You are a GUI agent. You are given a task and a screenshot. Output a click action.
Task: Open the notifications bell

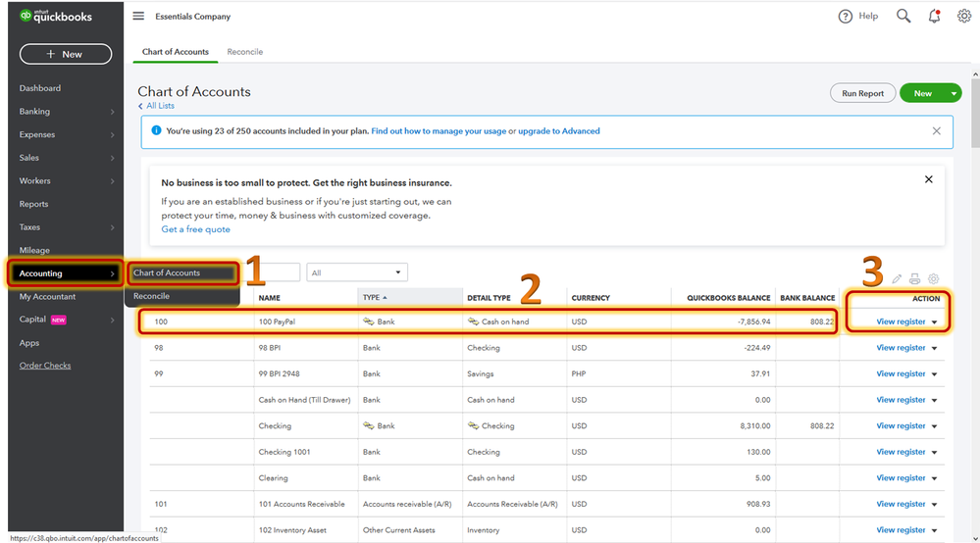(x=934, y=17)
